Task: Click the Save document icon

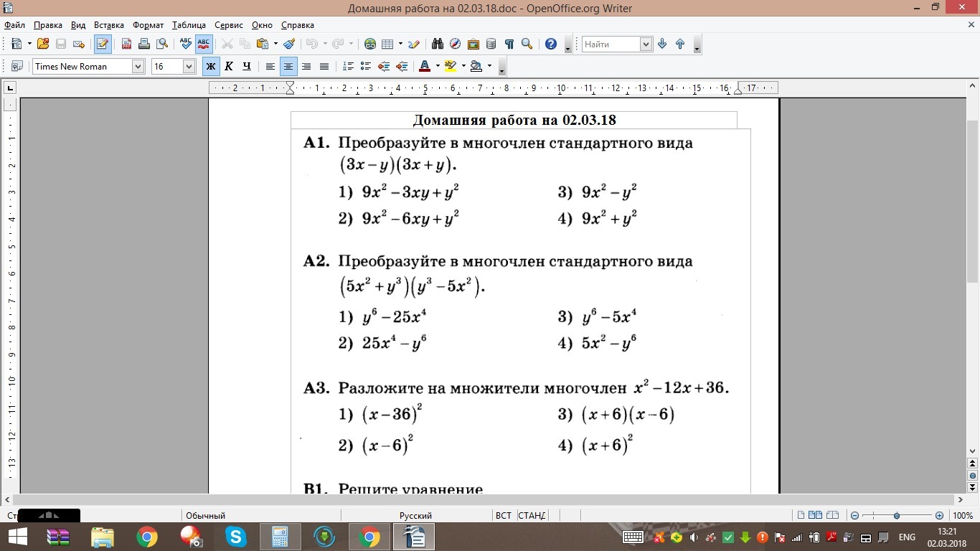Action: tap(61, 44)
